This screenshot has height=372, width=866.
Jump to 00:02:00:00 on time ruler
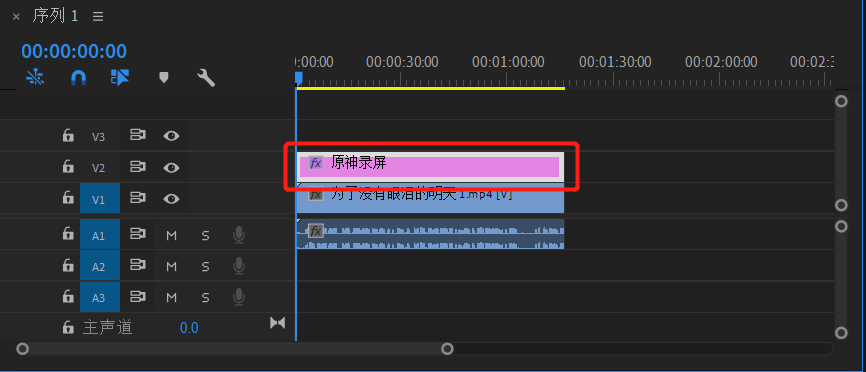pos(721,62)
